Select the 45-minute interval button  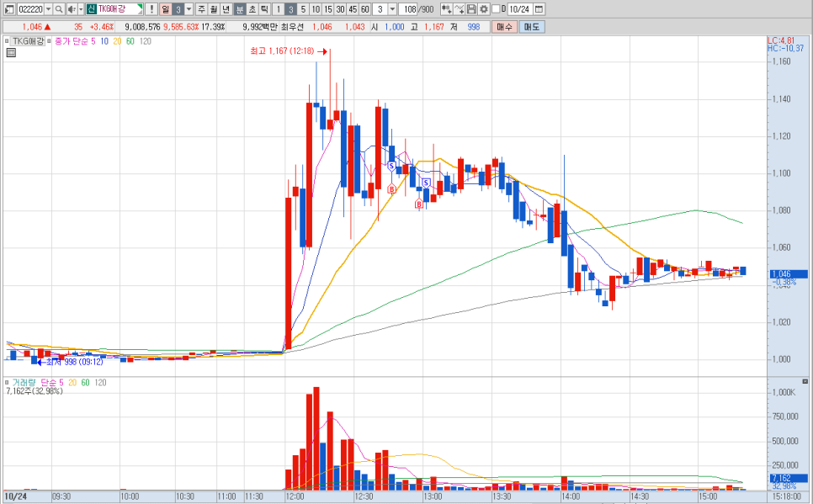pyautogui.click(x=353, y=9)
